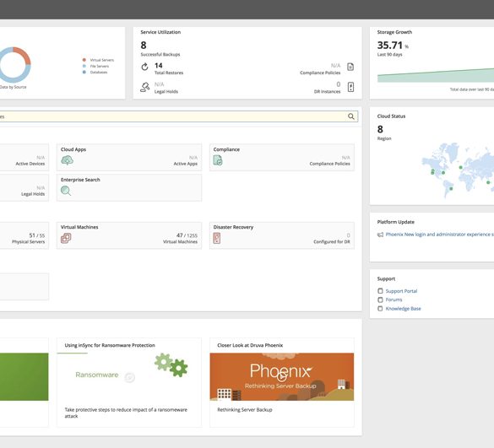Click the File Servers legend dot
Screen dimensions: 494x448
click(x=84, y=66)
